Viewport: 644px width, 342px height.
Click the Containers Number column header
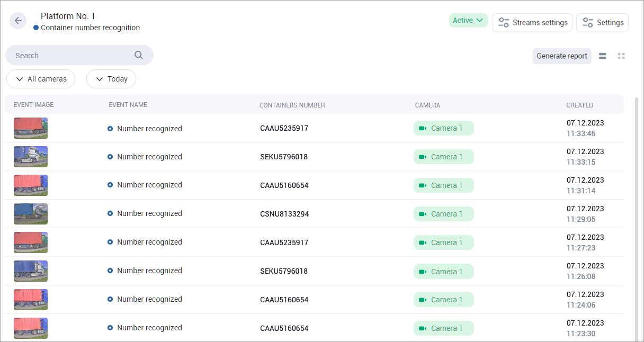[292, 105]
